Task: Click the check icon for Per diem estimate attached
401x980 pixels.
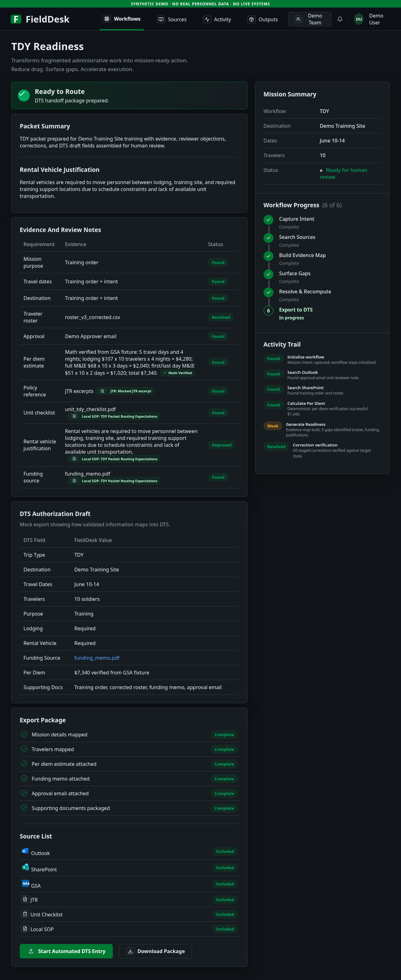Action: click(x=24, y=764)
